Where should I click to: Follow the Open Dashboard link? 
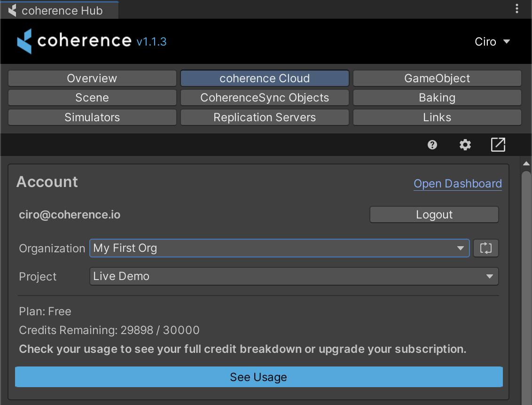(457, 184)
